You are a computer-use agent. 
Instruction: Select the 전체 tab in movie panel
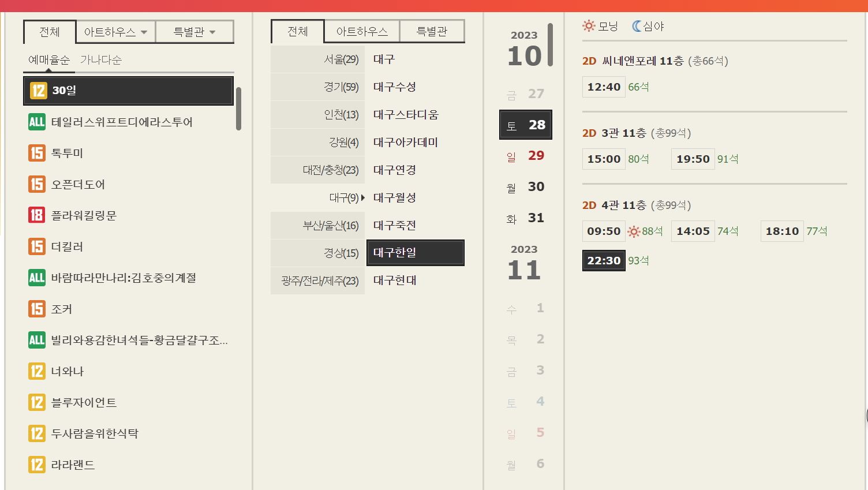pos(50,32)
